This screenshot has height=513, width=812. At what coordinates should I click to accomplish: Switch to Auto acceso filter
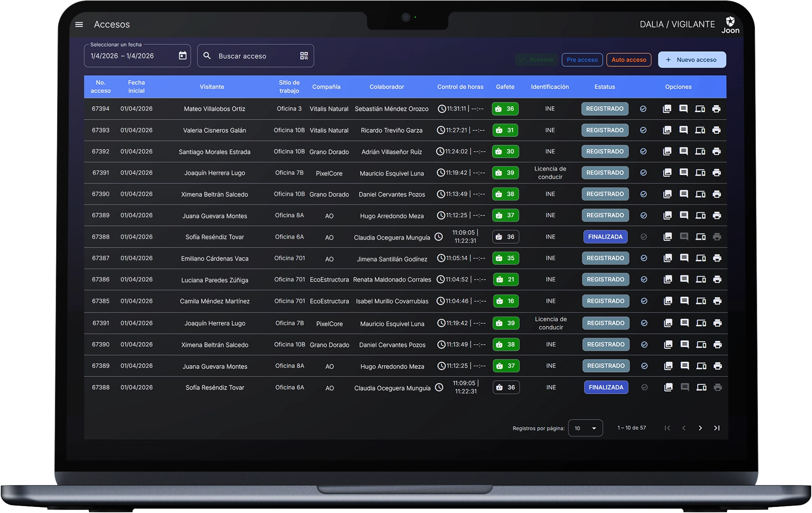629,60
